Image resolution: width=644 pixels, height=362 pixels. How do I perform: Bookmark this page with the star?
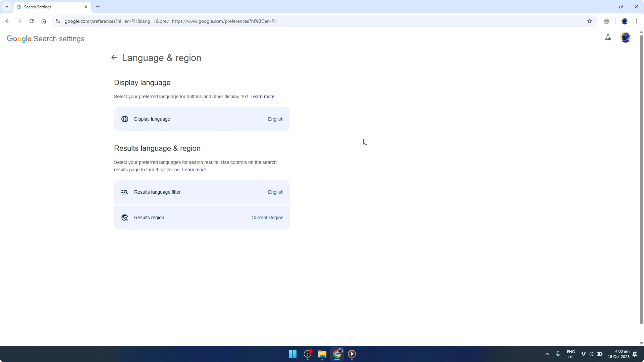590,21
